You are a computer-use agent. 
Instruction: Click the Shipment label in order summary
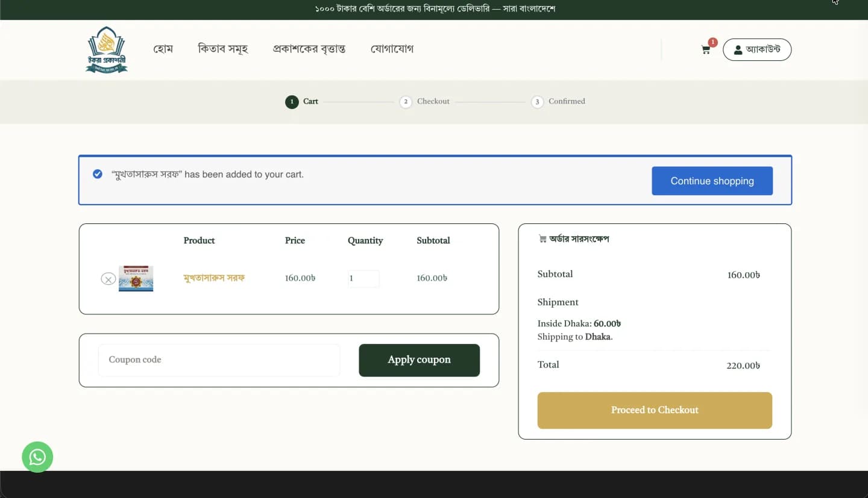click(x=558, y=302)
